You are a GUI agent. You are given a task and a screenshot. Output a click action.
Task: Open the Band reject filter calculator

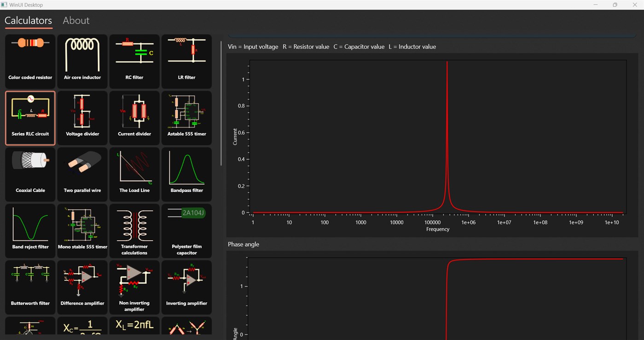coord(30,231)
